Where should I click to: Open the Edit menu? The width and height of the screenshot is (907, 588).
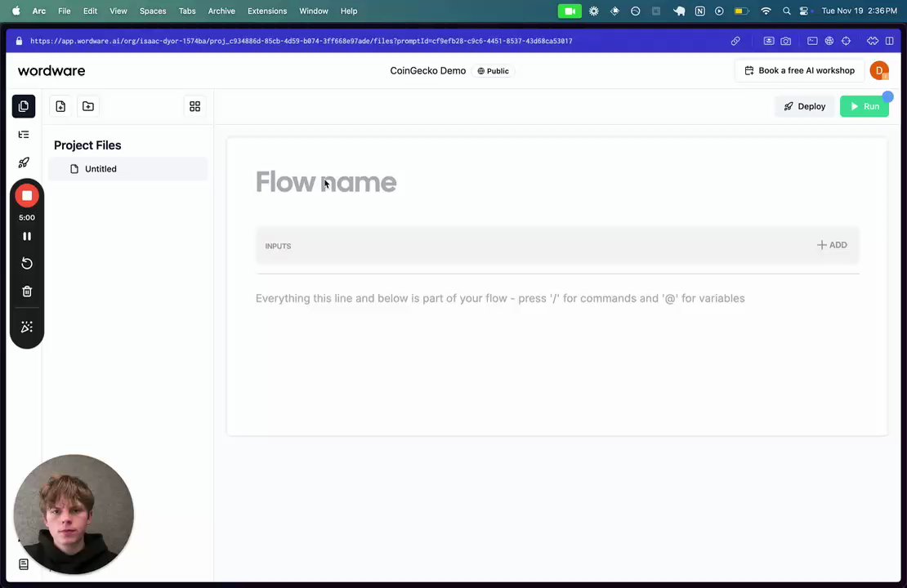click(90, 11)
